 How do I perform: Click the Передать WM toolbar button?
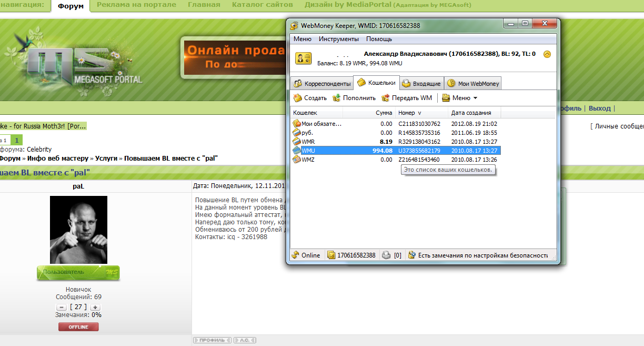[407, 98]
